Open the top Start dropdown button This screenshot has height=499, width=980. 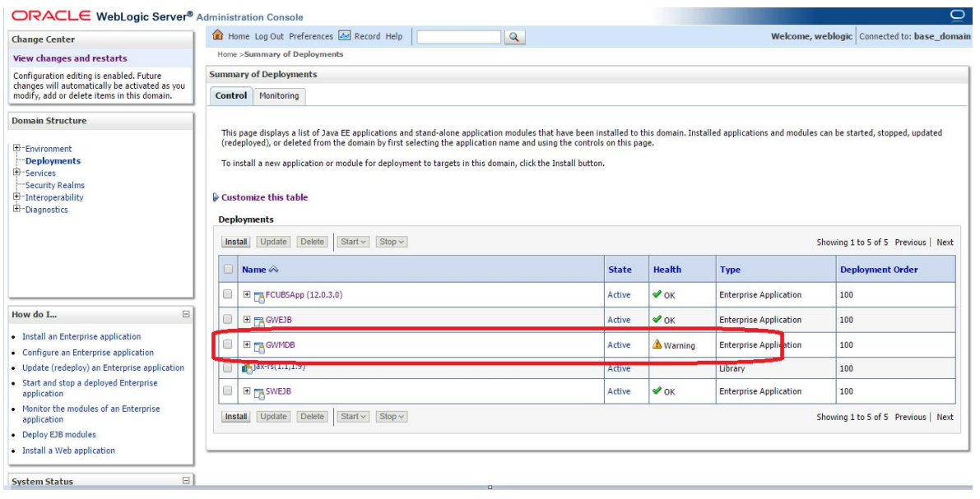pos(353,242)
